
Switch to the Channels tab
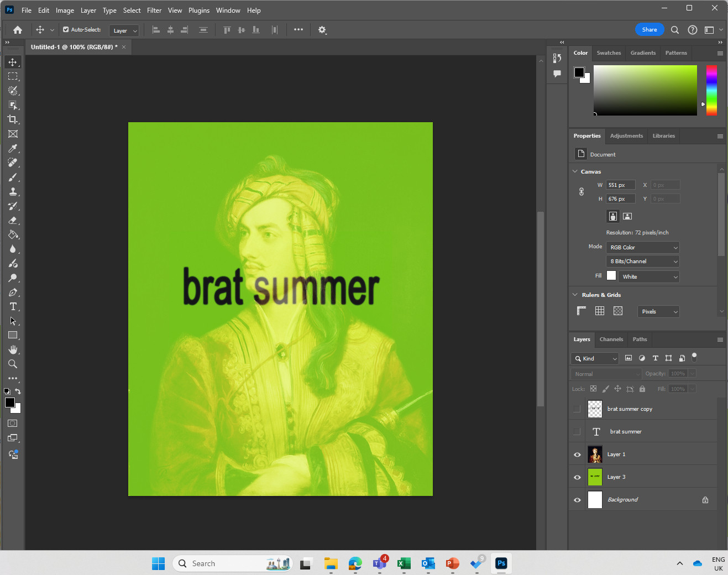(x=611, y=339)
